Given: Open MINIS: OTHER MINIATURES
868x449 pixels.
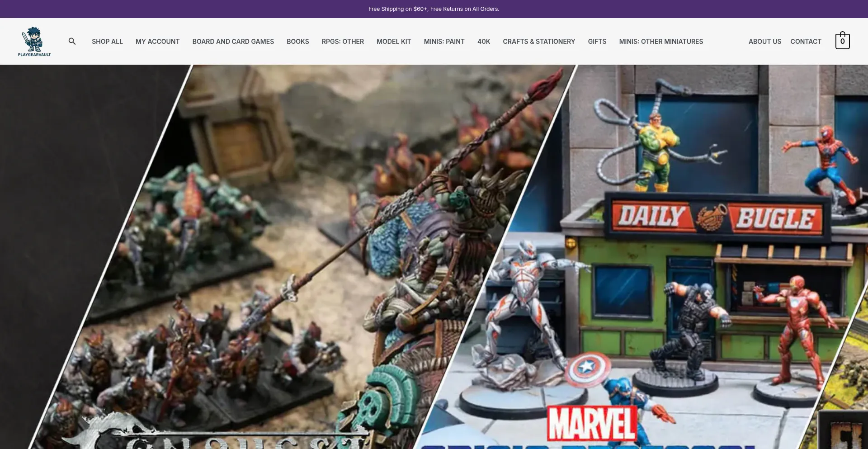Looking at the screenshot, I should coord(660,41).
